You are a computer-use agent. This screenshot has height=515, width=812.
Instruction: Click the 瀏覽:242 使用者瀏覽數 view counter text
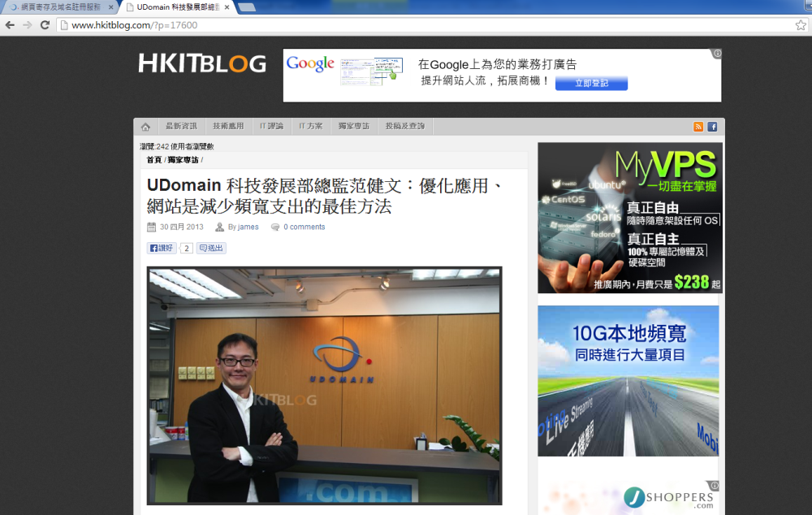(x=176, y=147)
